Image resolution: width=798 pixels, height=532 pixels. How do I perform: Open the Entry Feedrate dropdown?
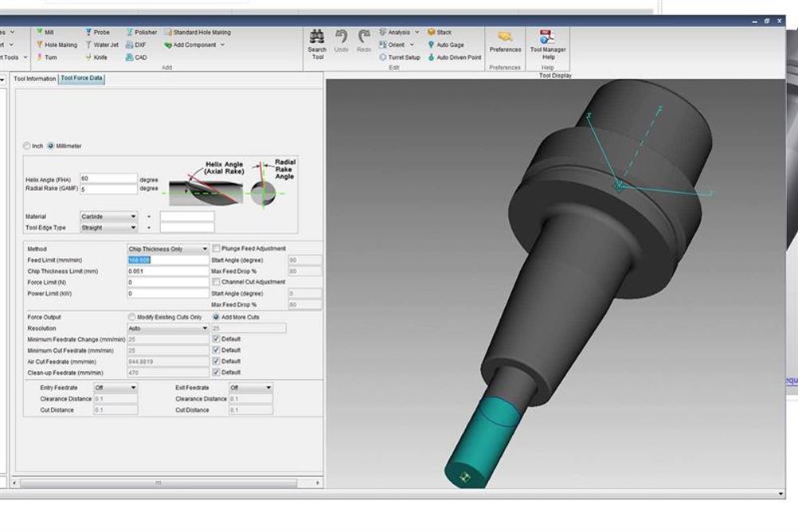pos(115,388)
